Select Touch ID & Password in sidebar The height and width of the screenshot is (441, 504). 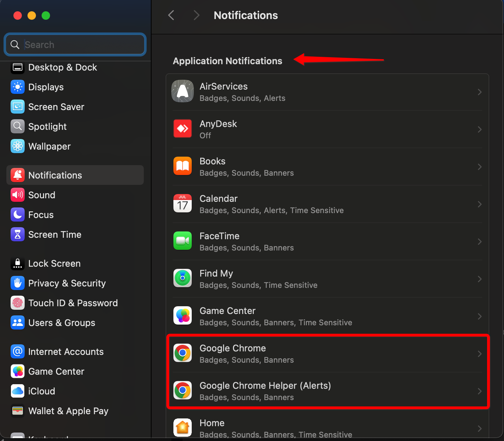click(x=75, y=303)
